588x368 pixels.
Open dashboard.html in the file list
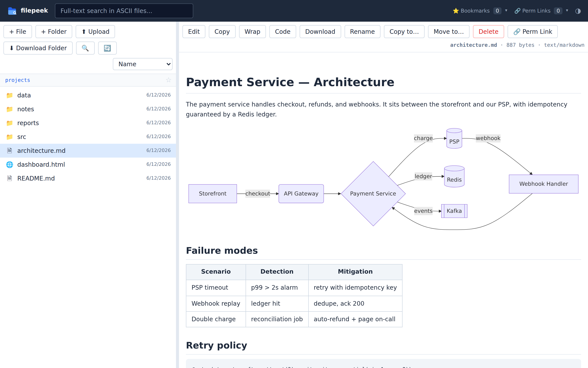click(88, 165)
